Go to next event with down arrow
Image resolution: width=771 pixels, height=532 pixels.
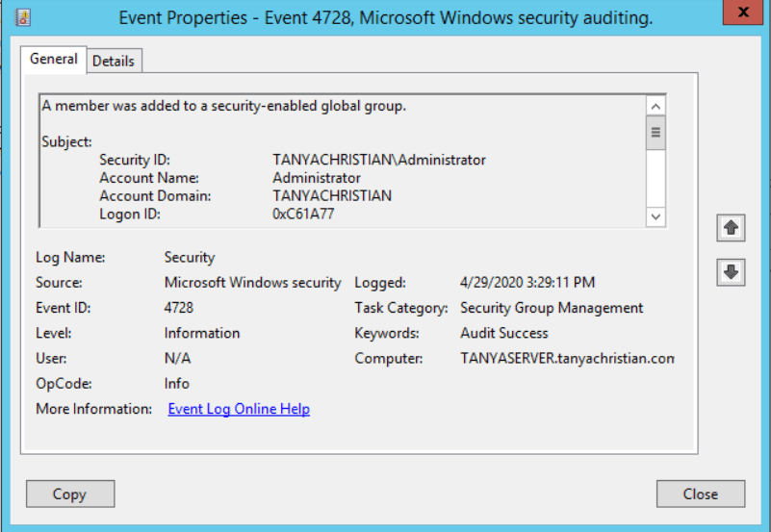coord(731,272)
